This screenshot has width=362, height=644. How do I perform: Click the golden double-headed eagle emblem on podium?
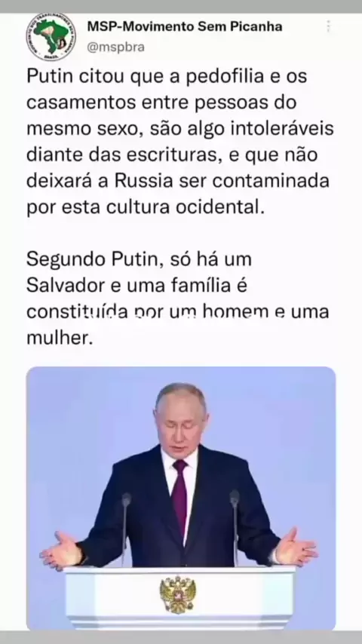[178, 594]
